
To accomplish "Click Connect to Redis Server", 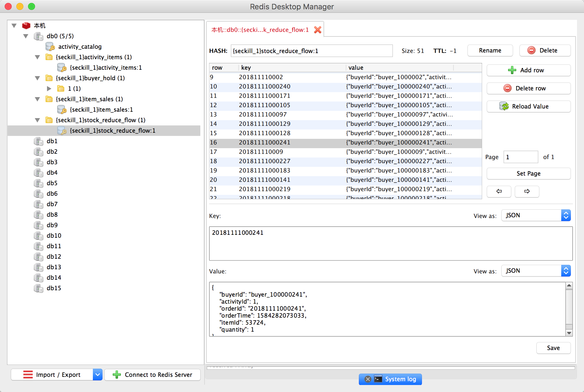I will [x=152, y=374].
